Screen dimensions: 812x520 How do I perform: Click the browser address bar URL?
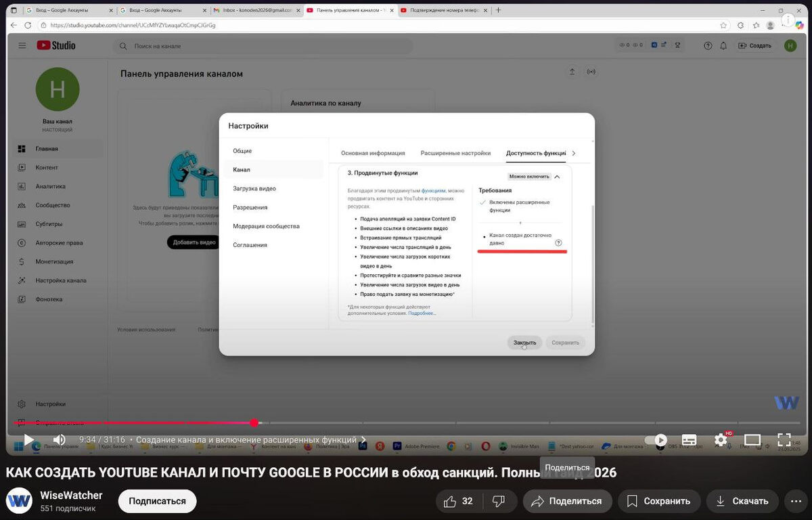tap(133, 25)
